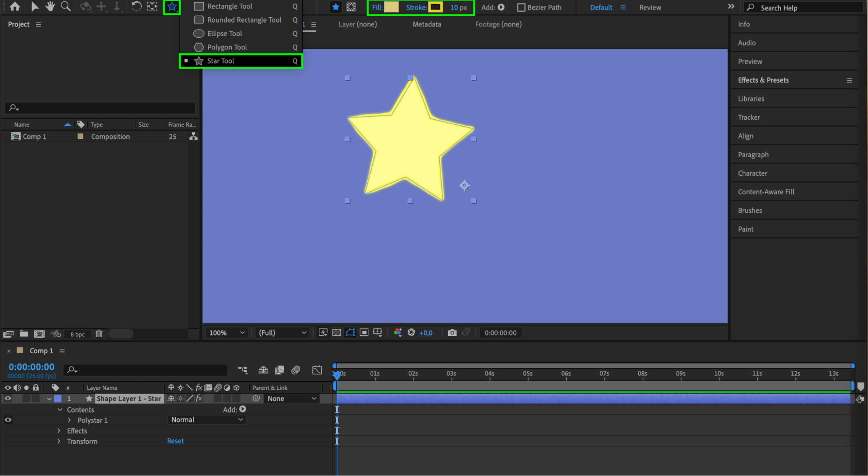Create new folder in Project panel

24,334
